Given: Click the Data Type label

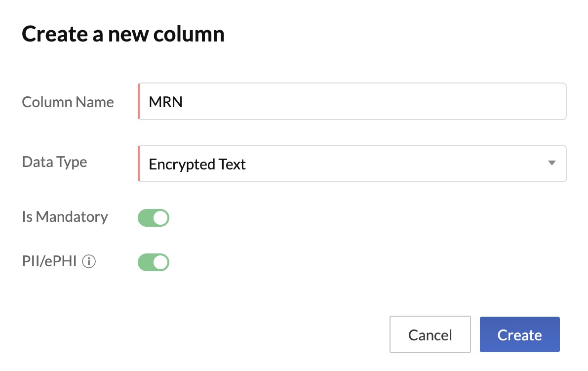Looking at the screenshot, I should tap(55, 162).
